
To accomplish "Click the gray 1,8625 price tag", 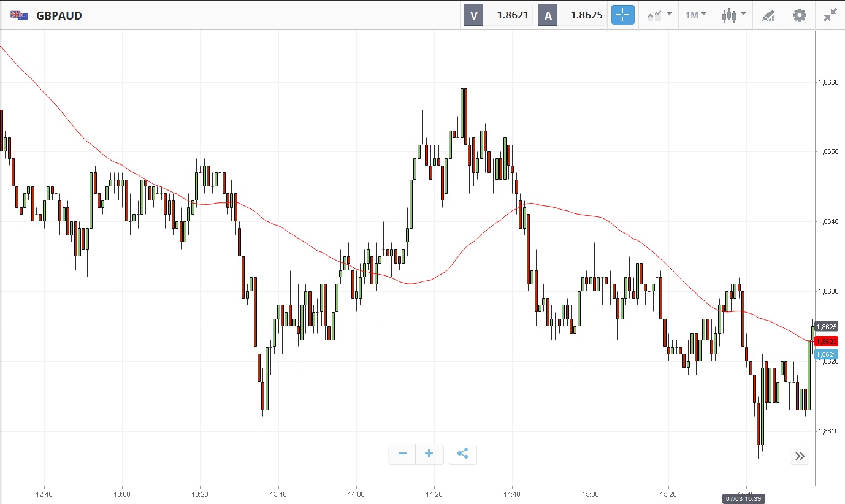I will tap(826, 327).
